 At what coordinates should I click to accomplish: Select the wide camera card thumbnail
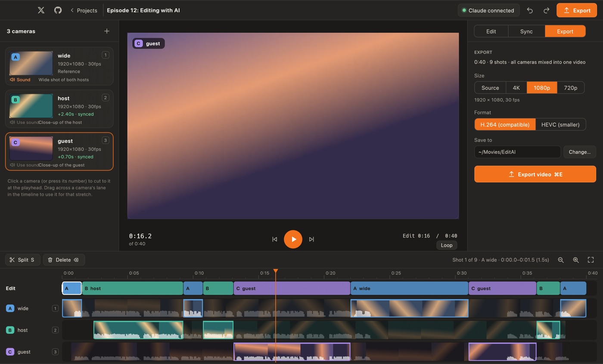31,63
